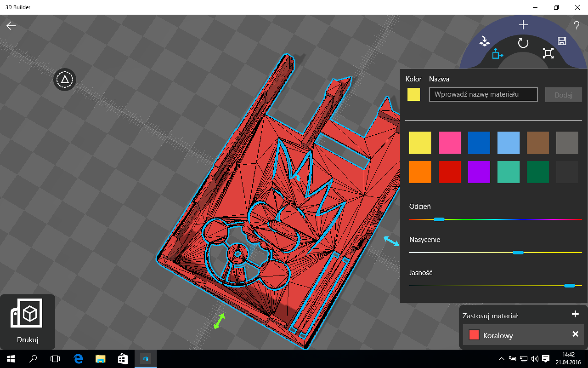Click the Odcień hue slider handle
The width and height of the screenshot is (588, 368).
click(439, 219)
